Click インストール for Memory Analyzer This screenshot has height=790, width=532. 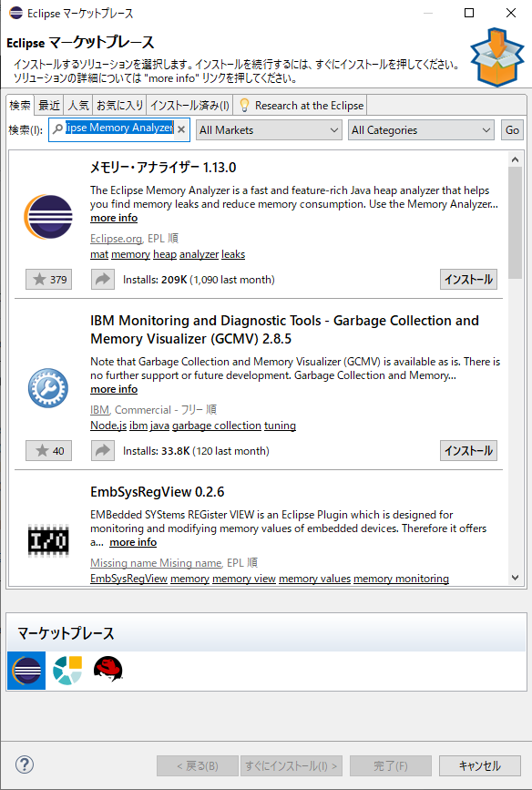tap(467, 280)
